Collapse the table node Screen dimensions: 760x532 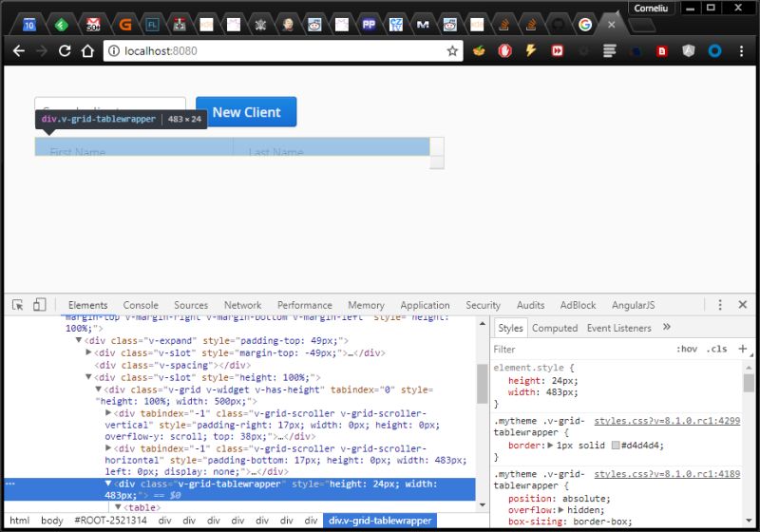pyautogui.click(x=118, y=506)
